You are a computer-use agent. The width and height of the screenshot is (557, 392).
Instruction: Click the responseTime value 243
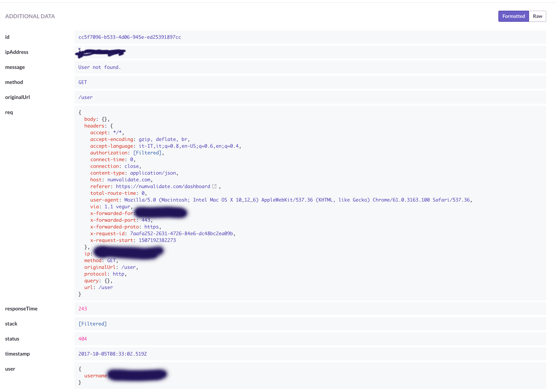82,309
